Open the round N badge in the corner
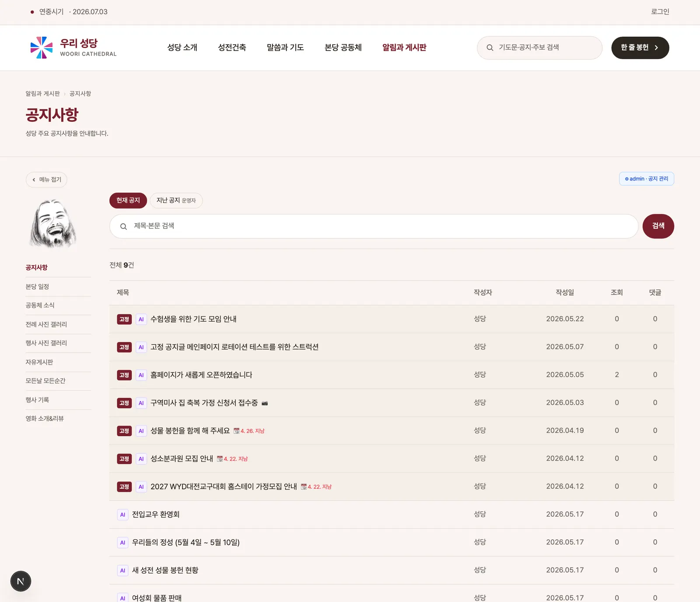The image size is (700, 602). coord(21,581)
